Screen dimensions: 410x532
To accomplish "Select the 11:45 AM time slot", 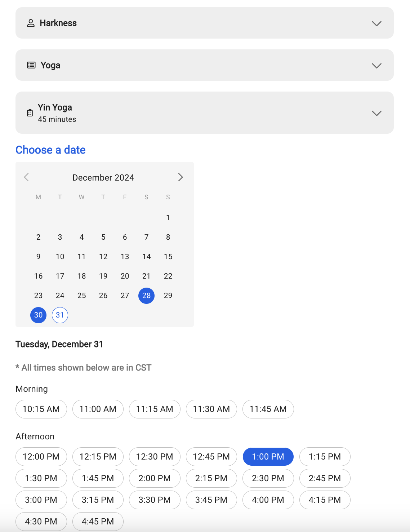I will (268, 409).
